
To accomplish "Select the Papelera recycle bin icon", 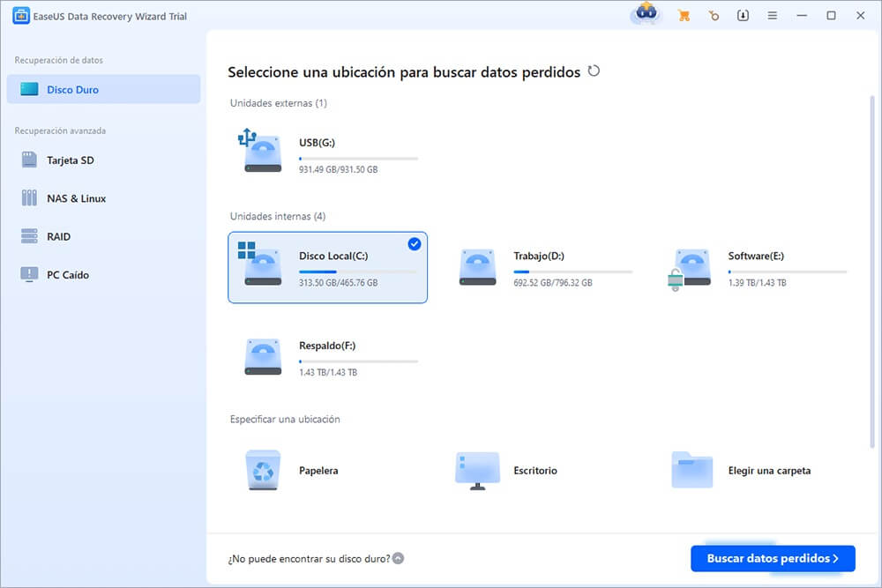I will [x=263, y=470].
